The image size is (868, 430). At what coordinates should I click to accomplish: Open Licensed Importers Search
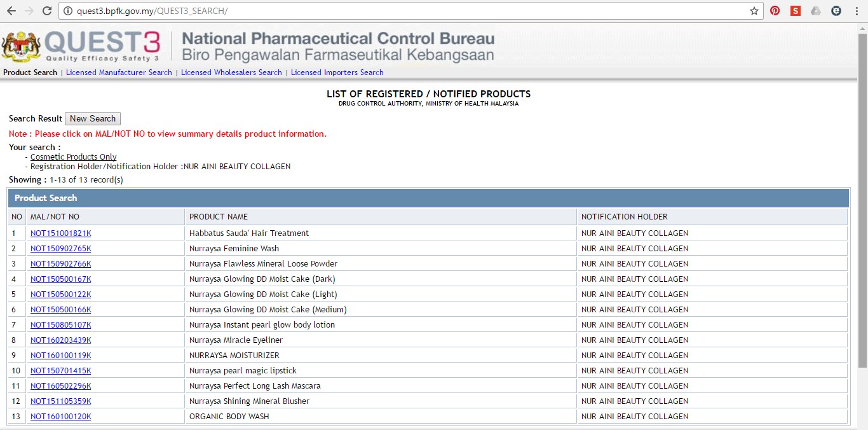[x=337, y=73]
